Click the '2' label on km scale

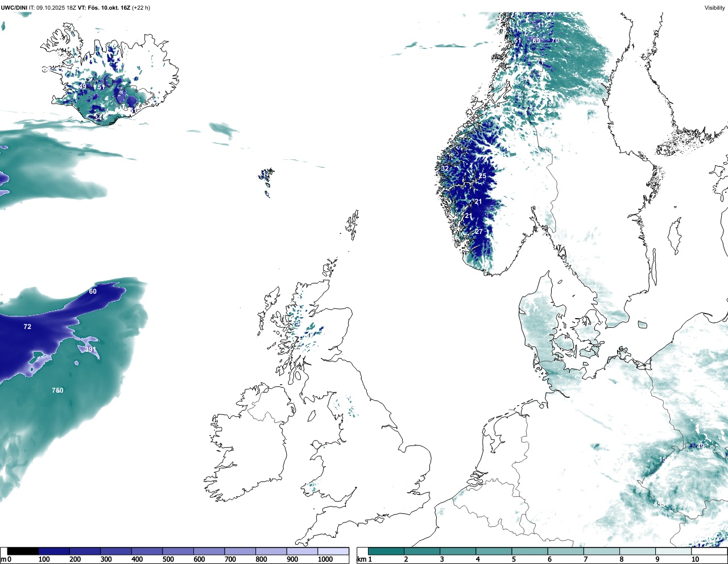406,559
